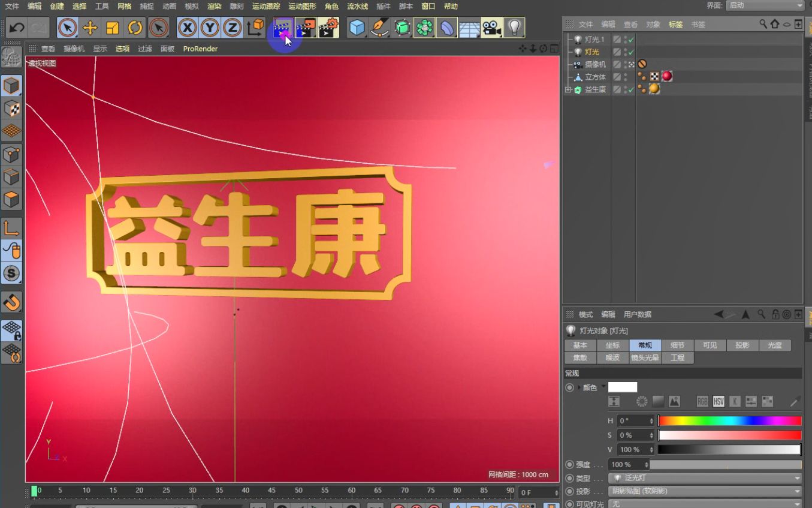Image resolution: width=812 pixels, height=508 pixels.
Task: Lock movement to the Y axis
Action: click(x=209, y=27)
